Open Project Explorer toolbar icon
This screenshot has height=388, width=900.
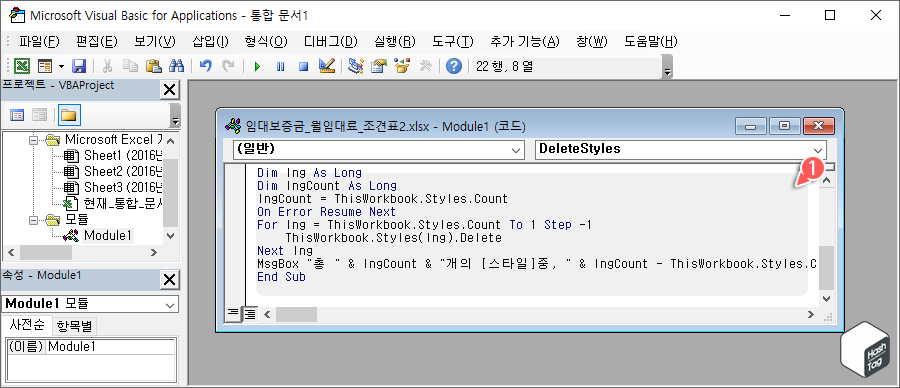coord(356,66)
